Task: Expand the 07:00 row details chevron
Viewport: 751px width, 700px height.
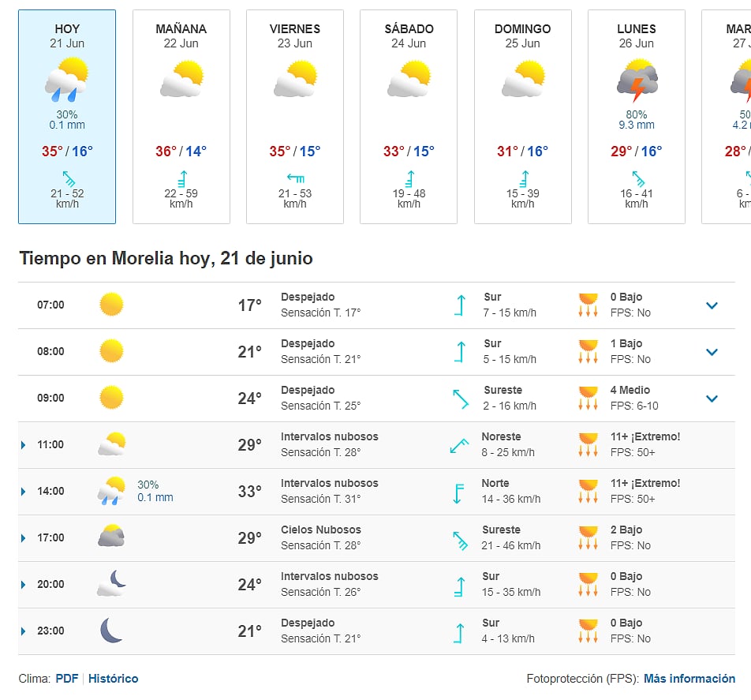Action: tap(712, 305)
